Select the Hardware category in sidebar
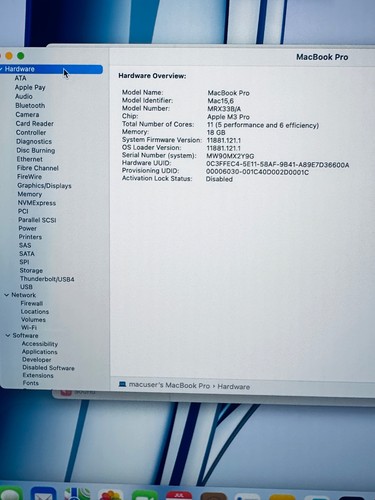The width and height of the screenshot is (375, 500). point(51,69)
